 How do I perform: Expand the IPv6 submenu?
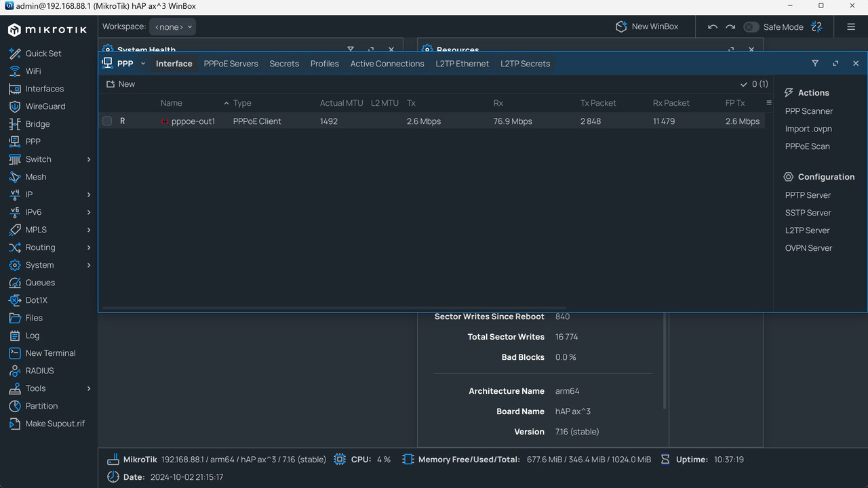pos(89,212)
